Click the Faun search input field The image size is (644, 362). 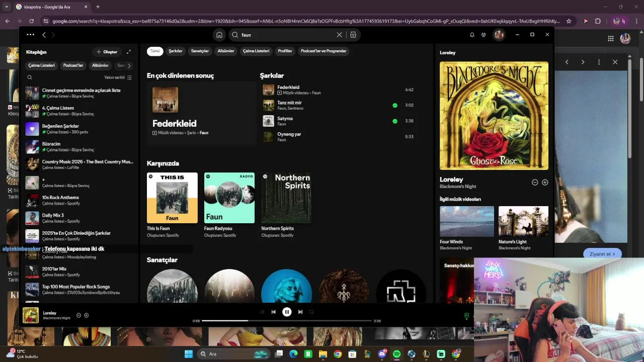[x=288, y=35]
